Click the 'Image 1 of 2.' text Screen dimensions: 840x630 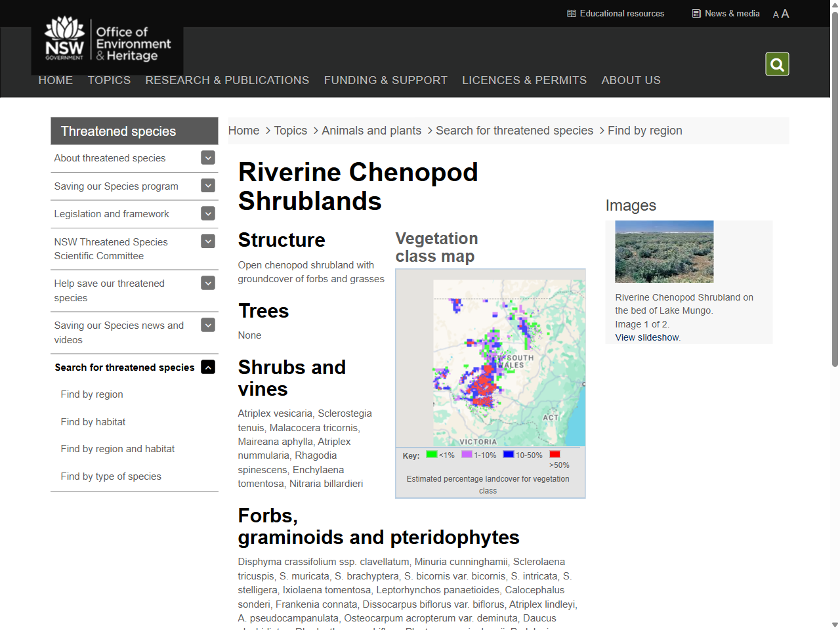tap(642, 324)
